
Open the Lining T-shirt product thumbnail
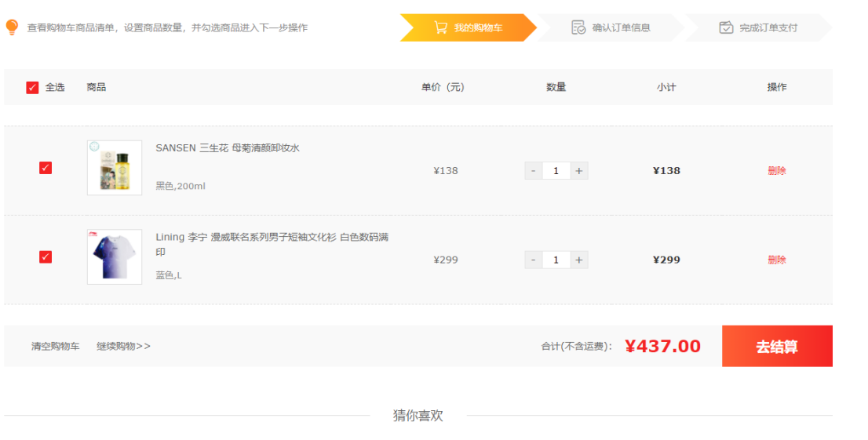[x=115, y=257]
